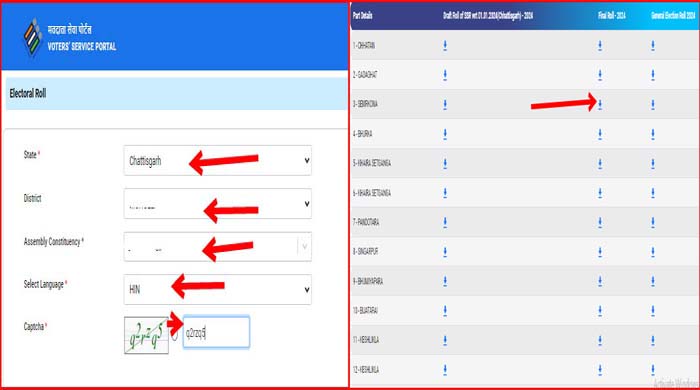700x390 pixels.
Task: Open the State dropdown showing Chattisgarh
Action: click(x=217, y=160)
